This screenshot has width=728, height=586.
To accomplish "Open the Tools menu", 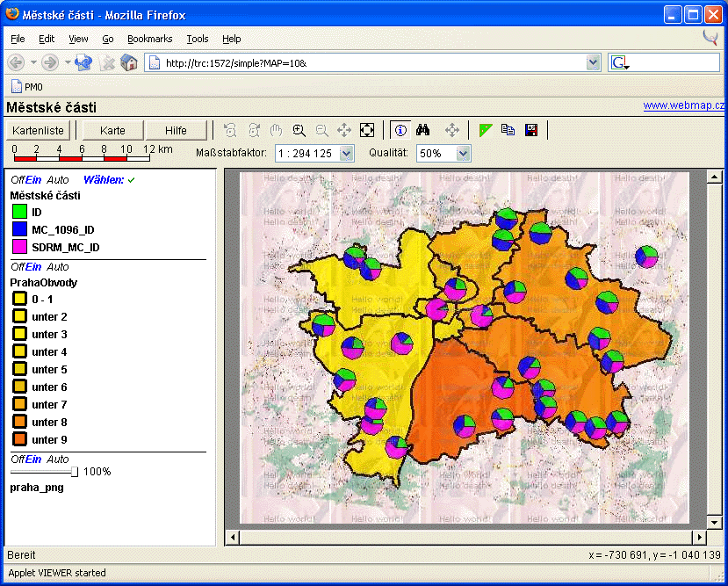I will 197,39.
